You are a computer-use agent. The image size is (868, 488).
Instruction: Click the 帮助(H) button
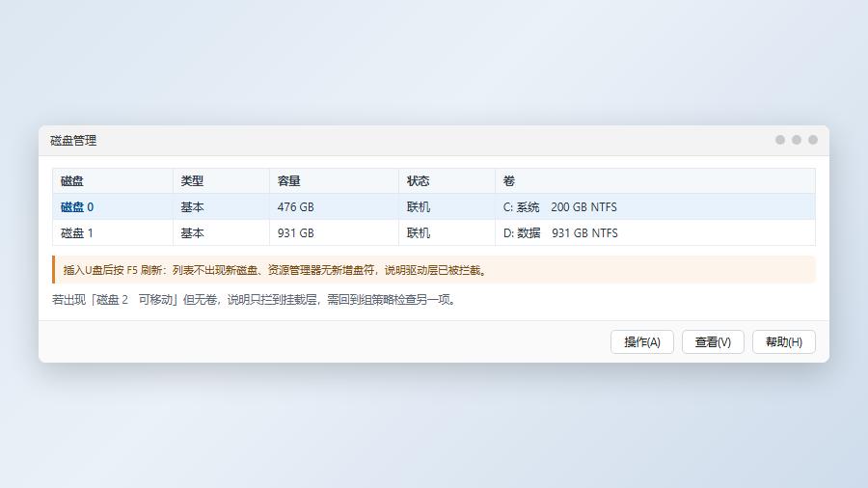click(x=783, y=342)
